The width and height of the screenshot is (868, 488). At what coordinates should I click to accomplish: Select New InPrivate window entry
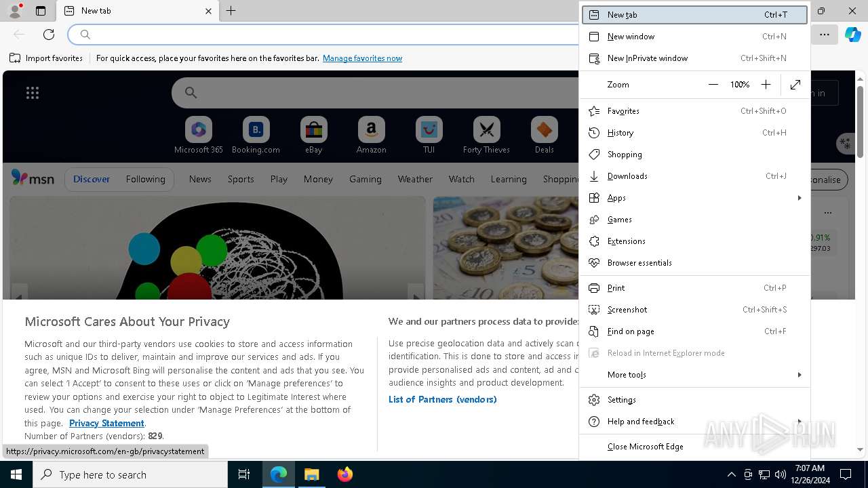[695, 58]
